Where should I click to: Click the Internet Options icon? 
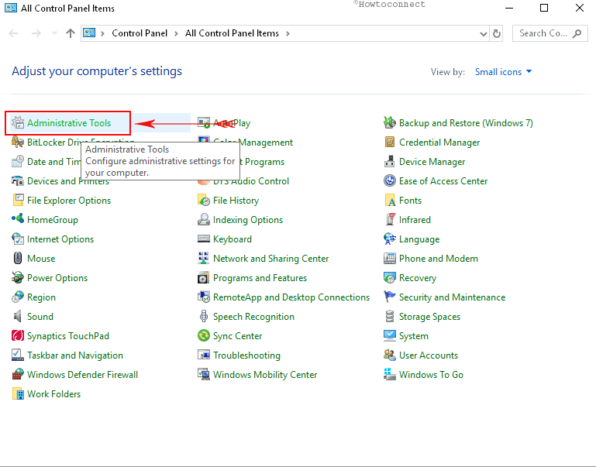(x=17, y=239)
